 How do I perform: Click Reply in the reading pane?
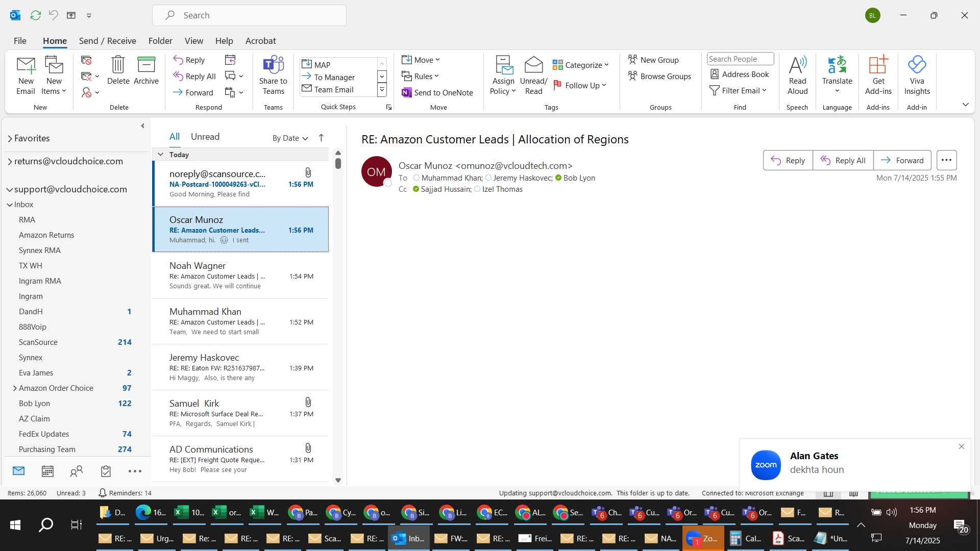pos(788,160)
